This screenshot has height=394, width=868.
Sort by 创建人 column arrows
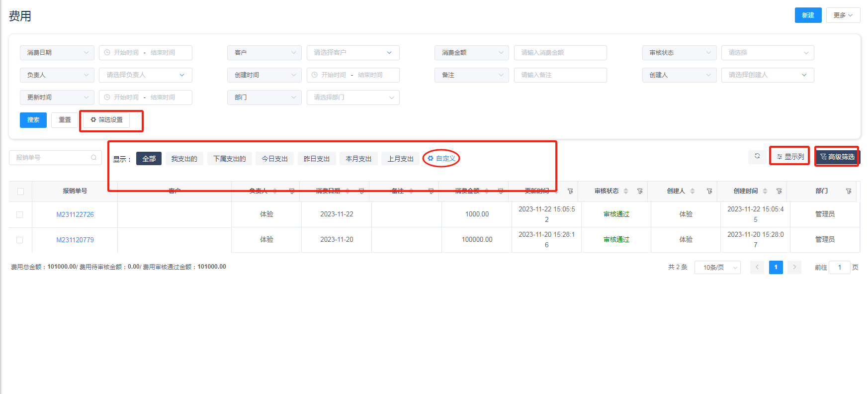(693, 191)
